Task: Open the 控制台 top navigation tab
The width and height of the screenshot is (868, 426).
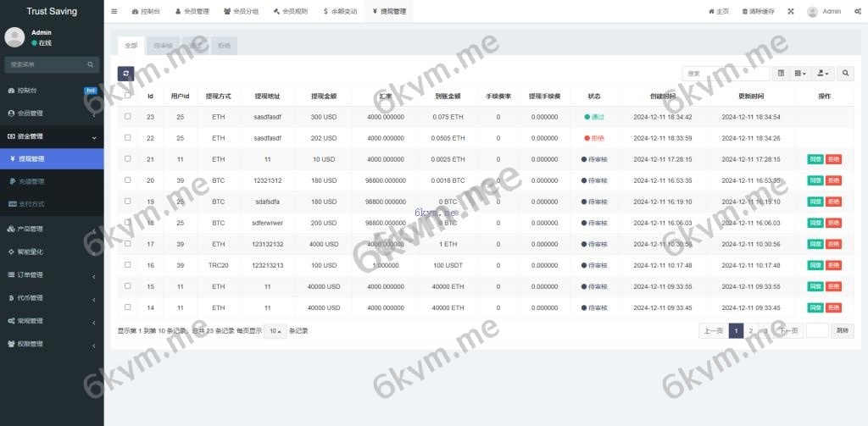Action: click(x=146, y=11)
